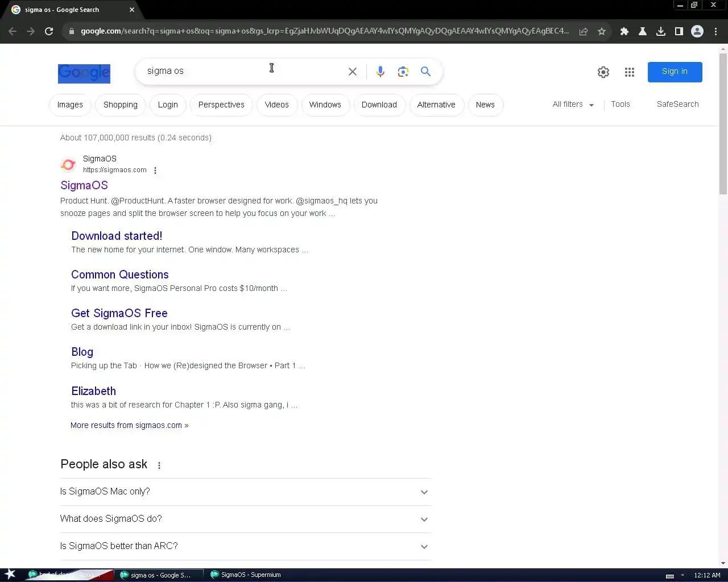Open the SigmaOS main result link
Screen dimensions: 728x582
click(x=84, y=185)
